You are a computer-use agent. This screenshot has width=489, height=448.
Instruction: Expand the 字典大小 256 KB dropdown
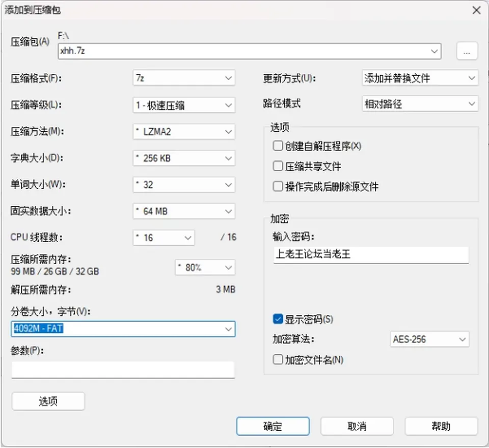click(x=184, y=158)
